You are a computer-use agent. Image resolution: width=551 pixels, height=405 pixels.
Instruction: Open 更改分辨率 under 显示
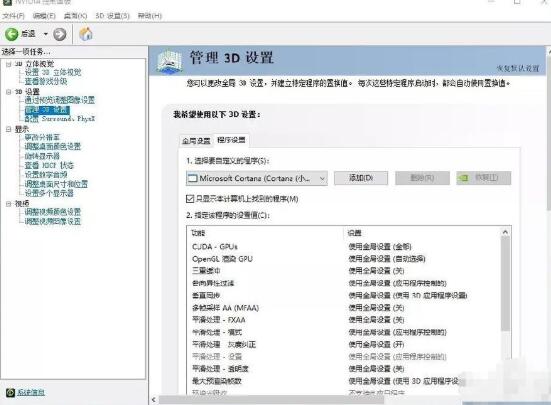click(x=42, y=137)
